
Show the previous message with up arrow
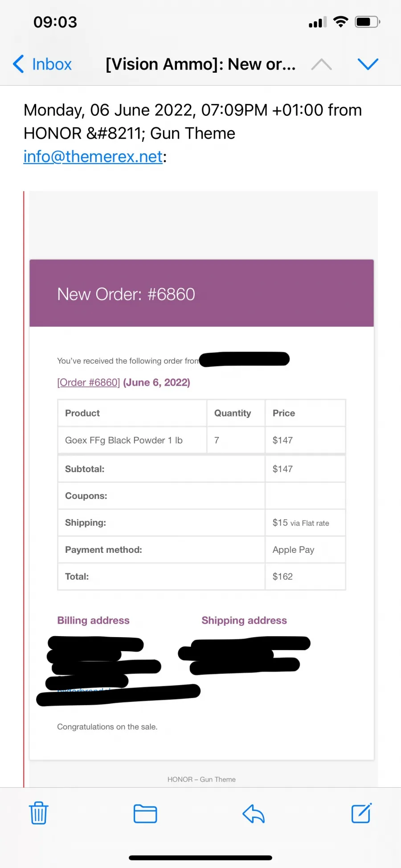321,65
